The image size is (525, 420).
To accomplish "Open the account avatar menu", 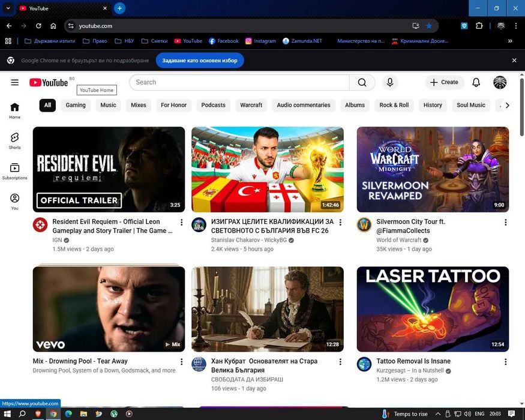I will click(500, 83).
